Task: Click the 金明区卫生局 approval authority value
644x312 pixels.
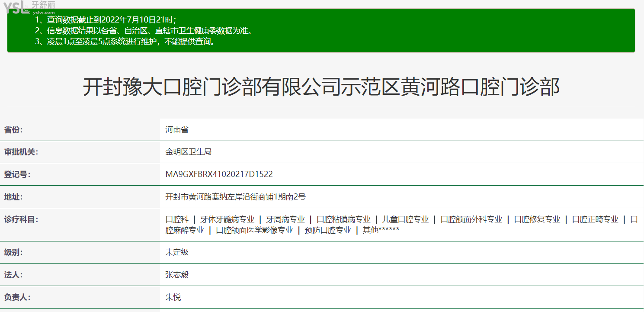Action: tap(189, 152)
